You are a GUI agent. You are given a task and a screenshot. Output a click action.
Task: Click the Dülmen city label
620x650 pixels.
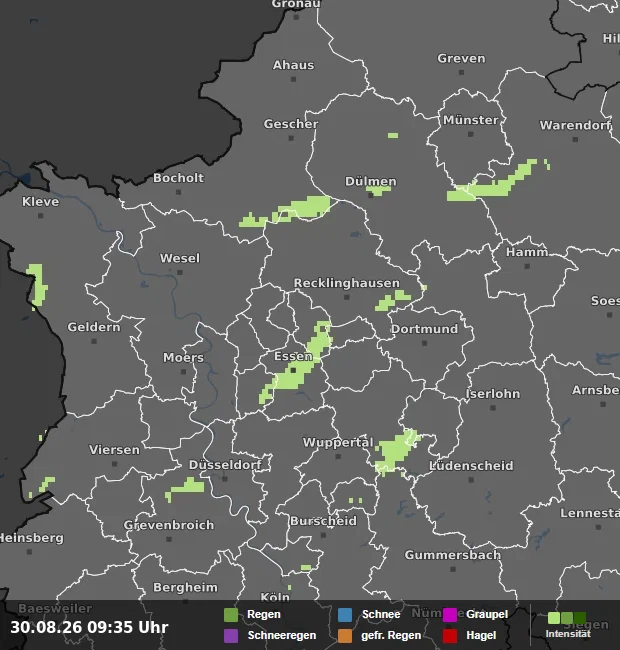pyautogui.click(x=371, y=182)
